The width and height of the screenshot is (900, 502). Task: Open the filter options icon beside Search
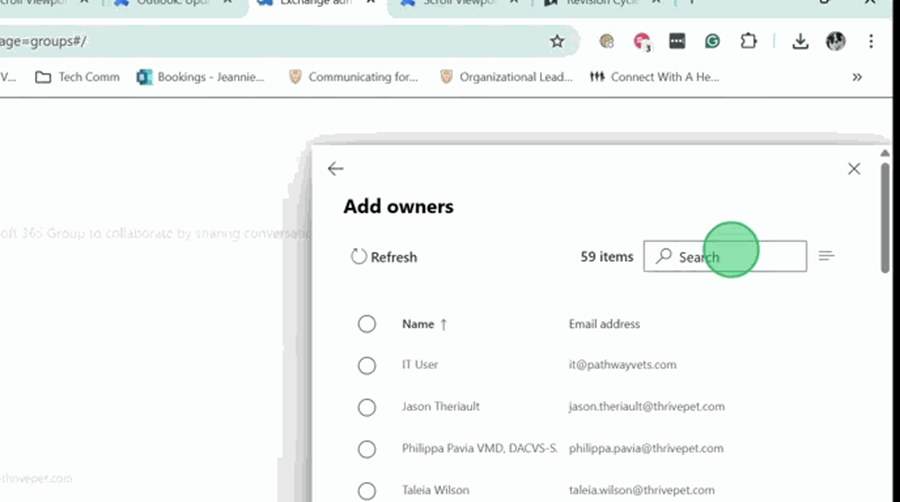[826, 256]
